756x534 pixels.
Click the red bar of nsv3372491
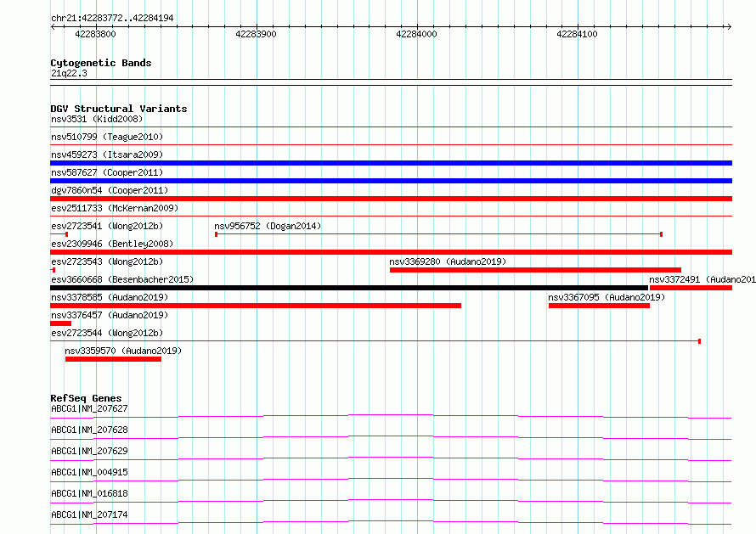tap(691, 288)
